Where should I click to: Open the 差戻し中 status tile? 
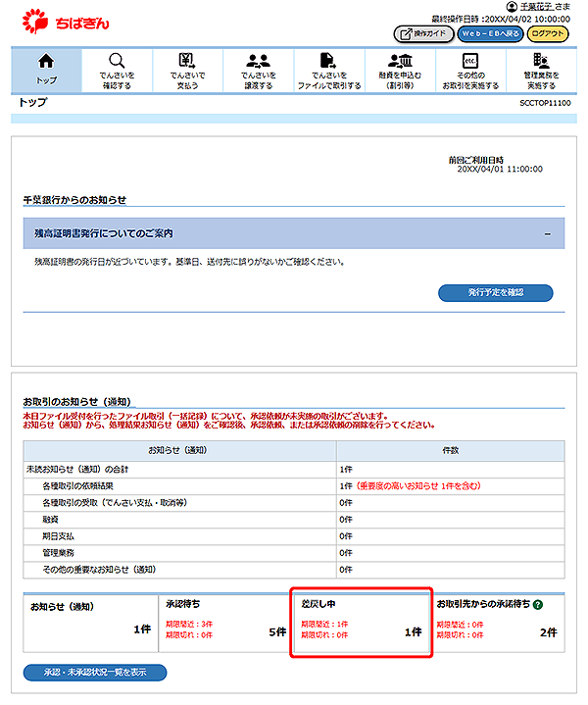361,623
